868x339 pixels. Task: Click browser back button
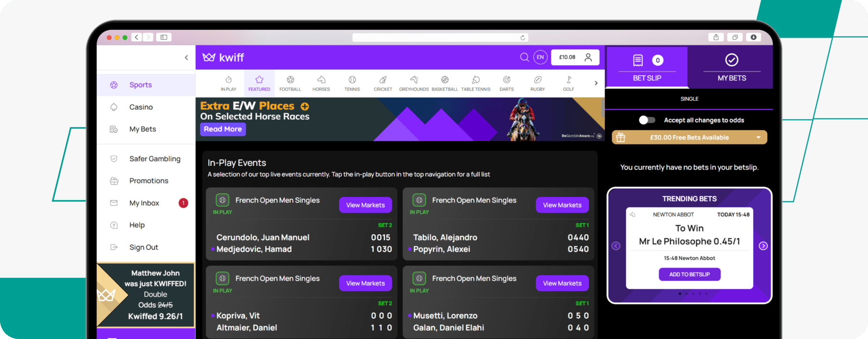(x=137, y=37)
